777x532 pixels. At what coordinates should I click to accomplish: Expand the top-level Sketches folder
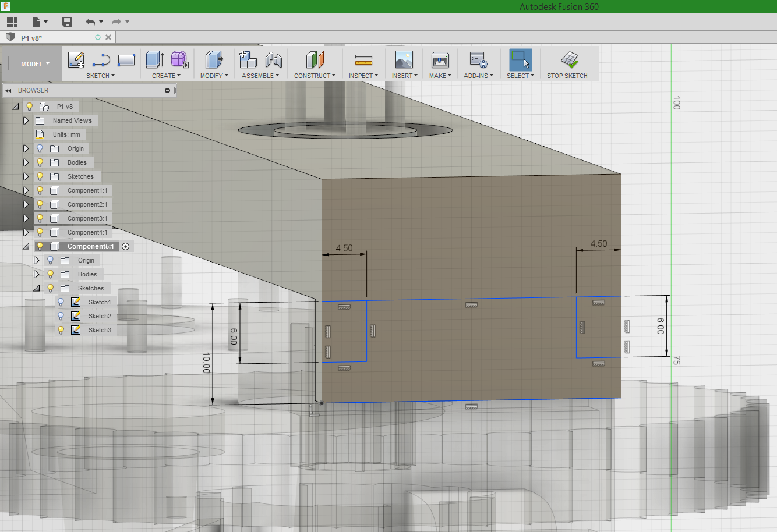26,176
